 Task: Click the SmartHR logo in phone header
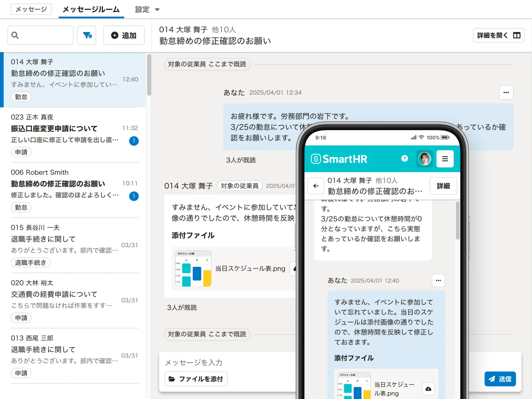pyautogui.click(x=340, y=159)
